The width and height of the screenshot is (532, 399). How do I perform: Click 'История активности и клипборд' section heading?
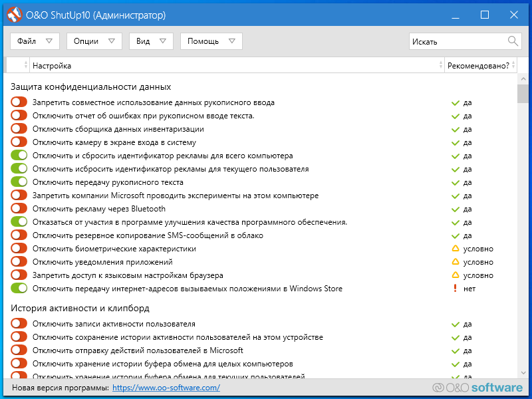(80, 308)
